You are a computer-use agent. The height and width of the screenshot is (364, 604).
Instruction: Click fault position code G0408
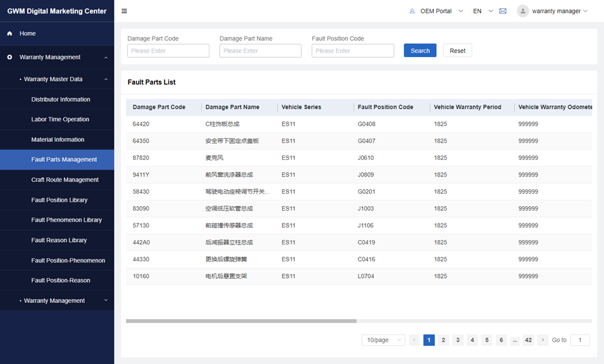pyautogui.click(x=366, y=124)
